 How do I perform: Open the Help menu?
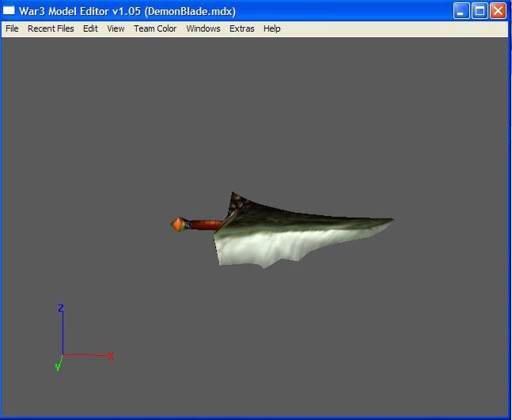(x=271, y=28)
